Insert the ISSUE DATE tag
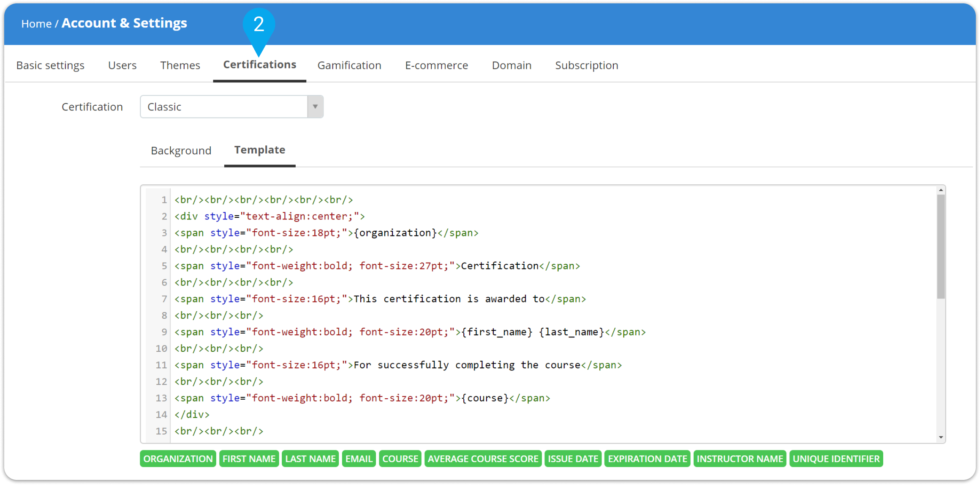The height and width of the screenshot is (485, 980). tap(573, 459)
